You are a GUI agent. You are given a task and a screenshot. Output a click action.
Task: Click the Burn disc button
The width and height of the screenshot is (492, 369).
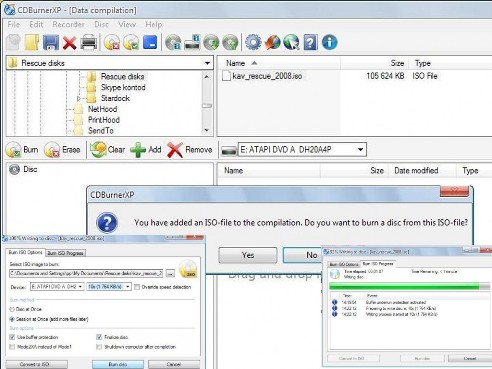tap(118, 364)
